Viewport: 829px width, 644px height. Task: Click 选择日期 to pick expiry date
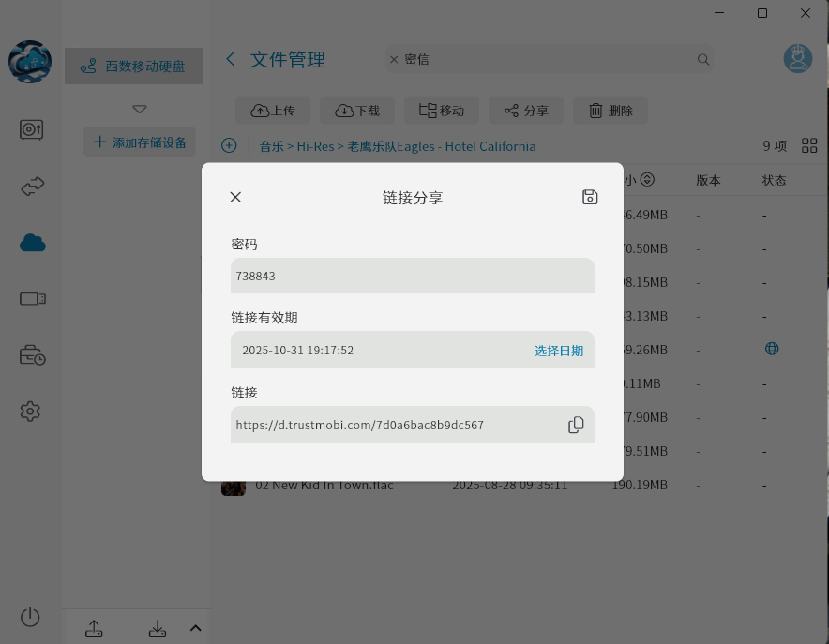(x=559, y=351)
